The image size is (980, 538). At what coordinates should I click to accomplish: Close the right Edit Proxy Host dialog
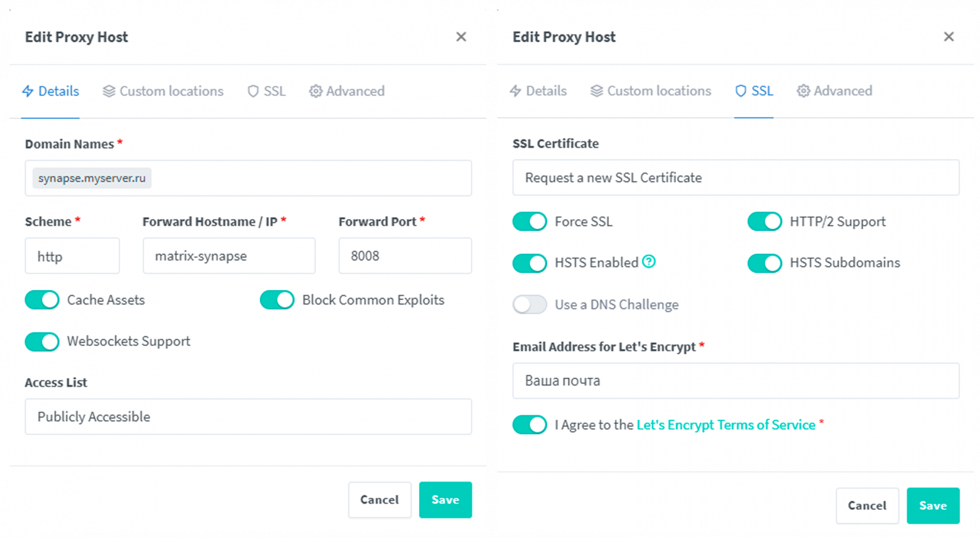click(949, 37)
